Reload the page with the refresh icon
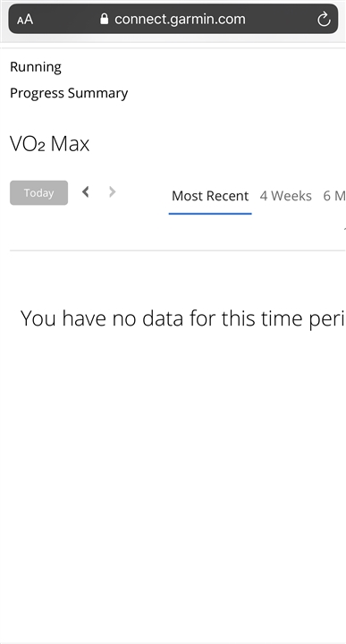This screenshot has width=346, height=644. (x=324, y=19)
